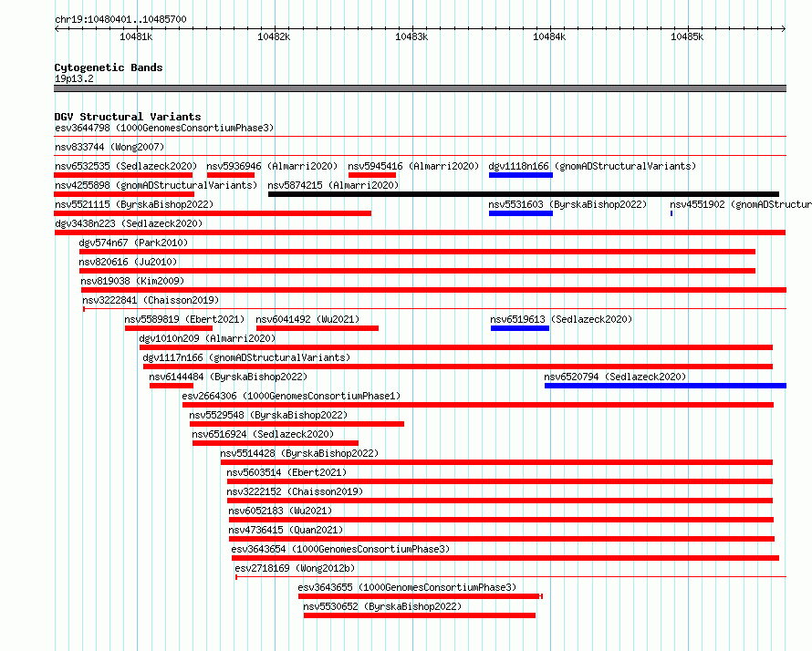Image resolution: width=812 pixels, height=651 pixels.
Task: Select nsv6516924 (Sedlazeck2020) label
Action: 263,434
